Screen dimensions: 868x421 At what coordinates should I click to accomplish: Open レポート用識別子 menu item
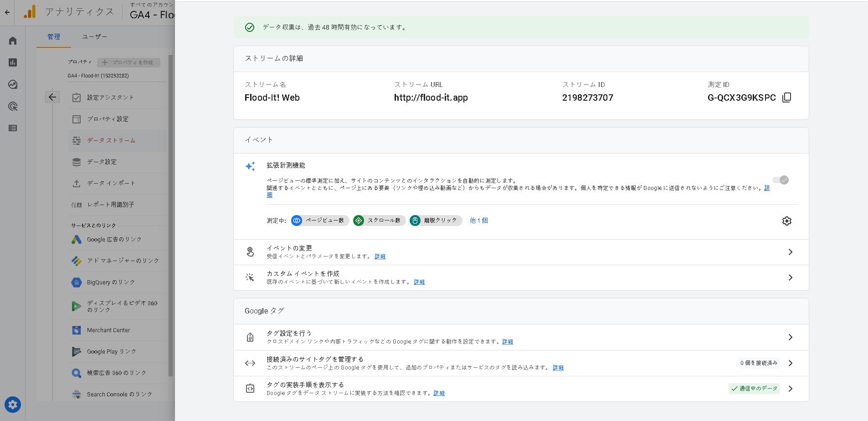(x=117, y=205)
